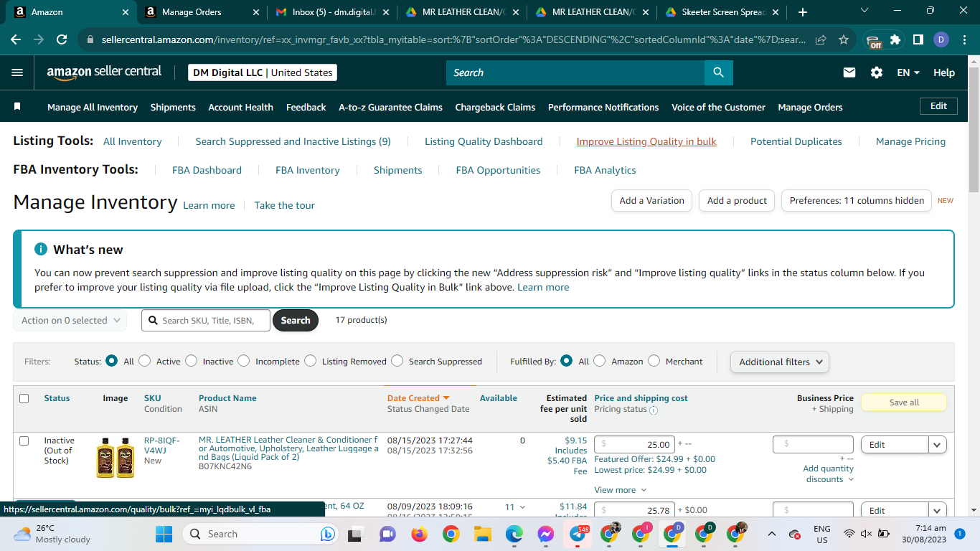Click the info icon next to Pricing status

click(x=653, y=410)
